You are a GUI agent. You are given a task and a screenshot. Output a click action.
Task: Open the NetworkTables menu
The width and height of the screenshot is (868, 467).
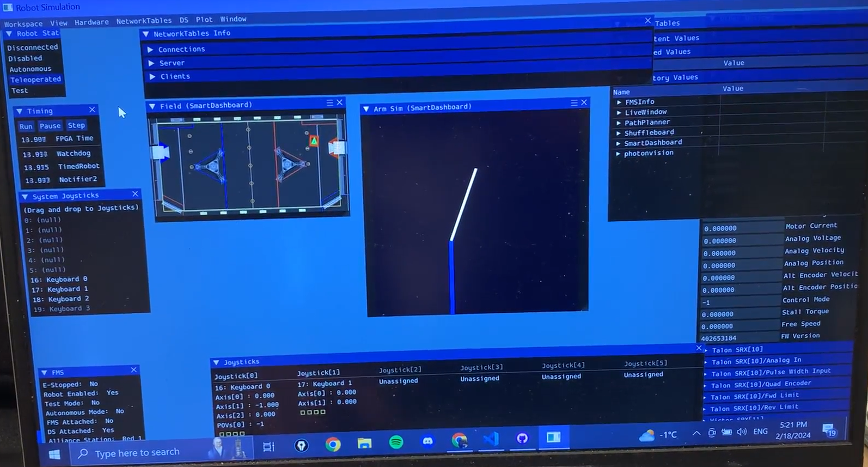coord(144,21)
